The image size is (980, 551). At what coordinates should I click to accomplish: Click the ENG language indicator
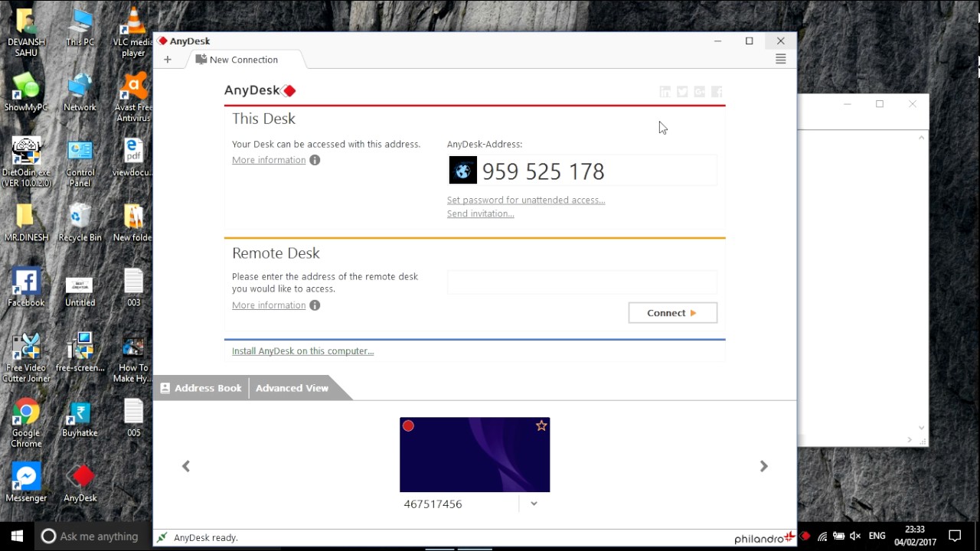[877, 536]
